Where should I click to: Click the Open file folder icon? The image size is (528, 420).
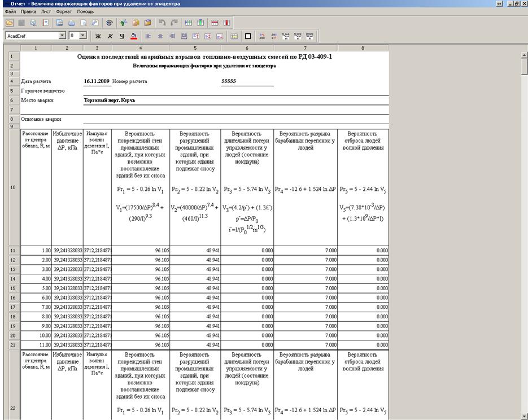10,23
